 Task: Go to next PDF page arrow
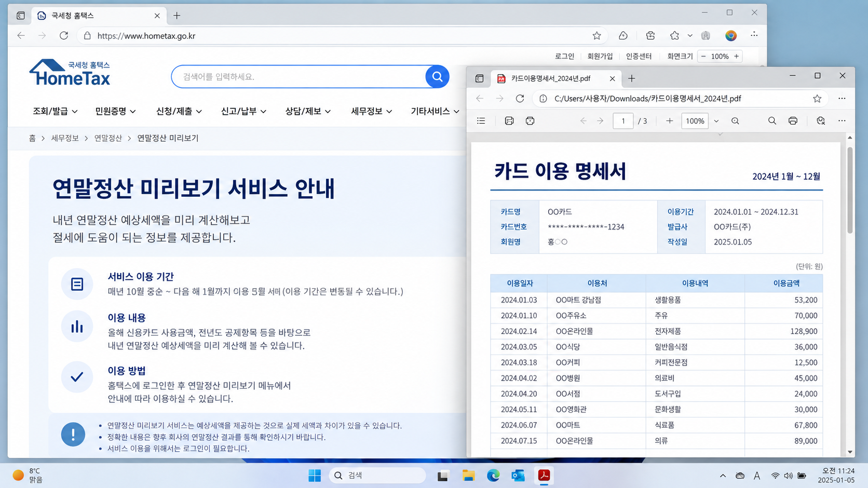tap(600, 121)
